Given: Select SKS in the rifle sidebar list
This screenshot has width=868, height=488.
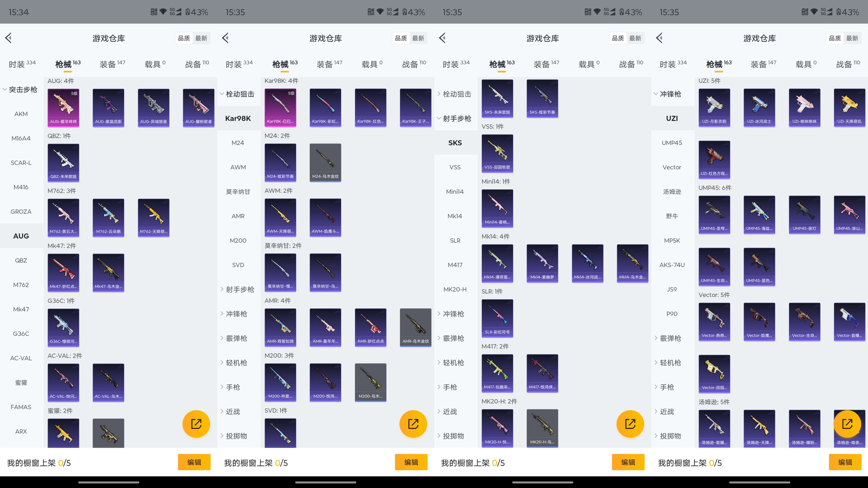Looking at the screenshot, I should [x=455, y=143].
